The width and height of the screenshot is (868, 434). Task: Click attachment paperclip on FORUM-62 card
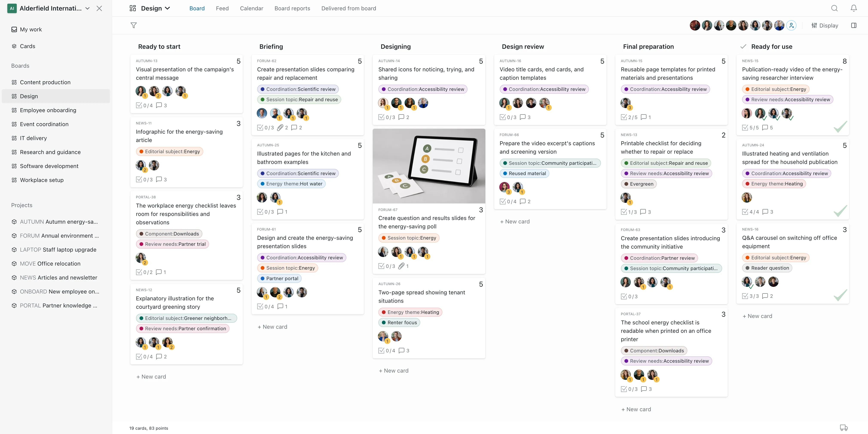[280, 127]
